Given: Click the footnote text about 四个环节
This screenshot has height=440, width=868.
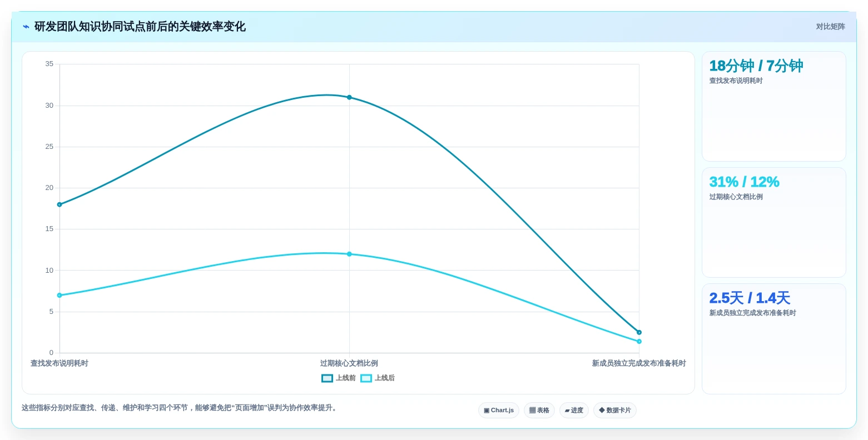Looking at the screenshot, I should click(180, 408).
